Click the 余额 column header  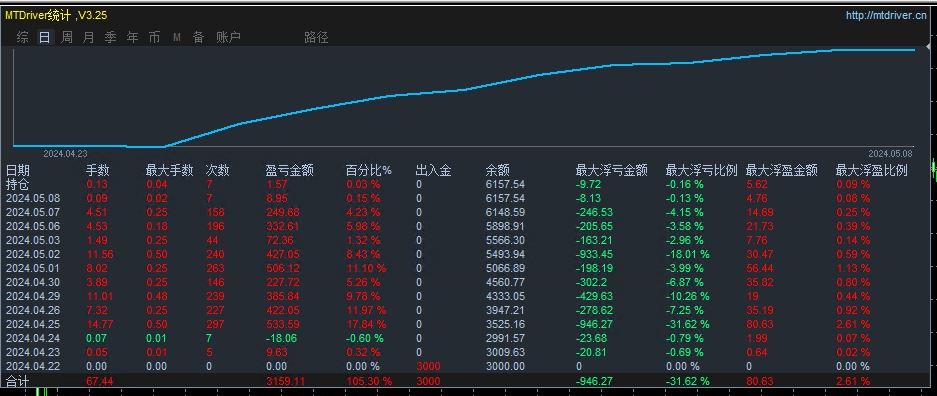pos(497,171)
